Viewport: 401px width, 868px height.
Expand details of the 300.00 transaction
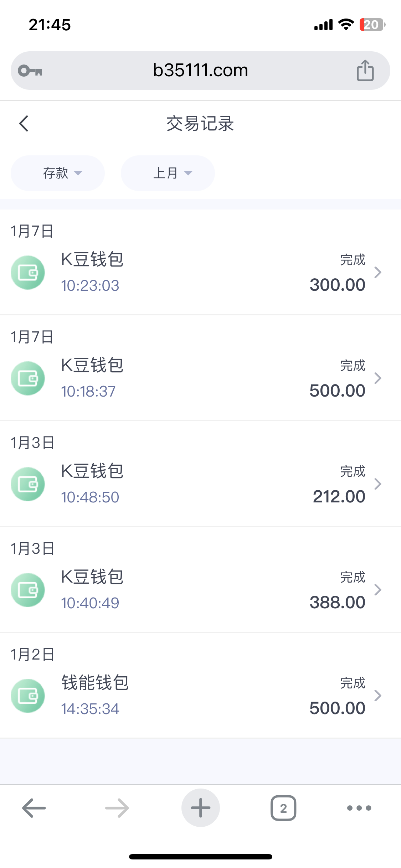tap(378, 273)
